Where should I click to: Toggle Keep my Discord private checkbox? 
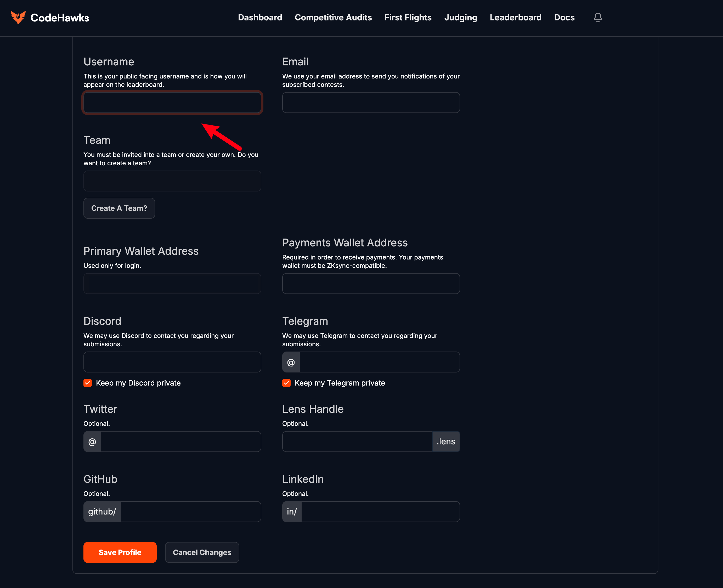88,383
